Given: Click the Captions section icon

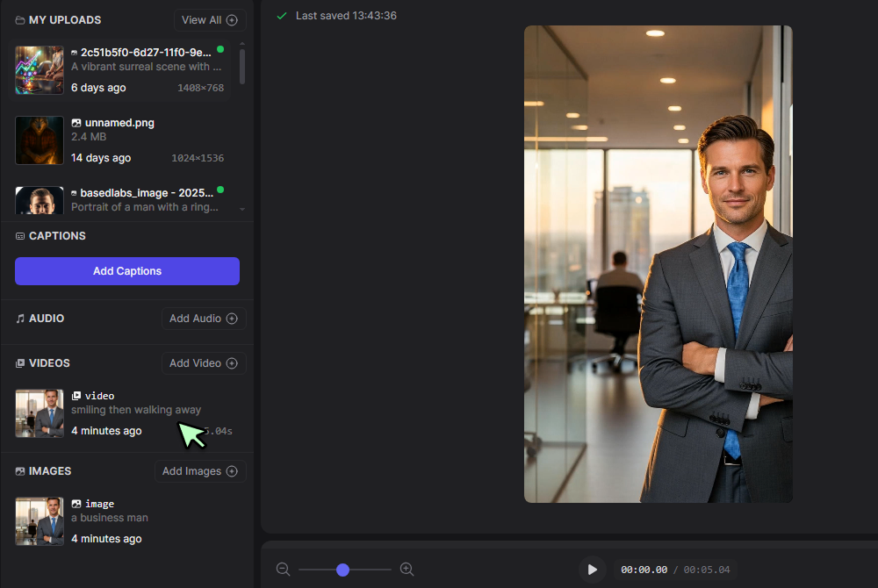Looking at the screenshot, I should pyautogui.click(x=20, y=236).
